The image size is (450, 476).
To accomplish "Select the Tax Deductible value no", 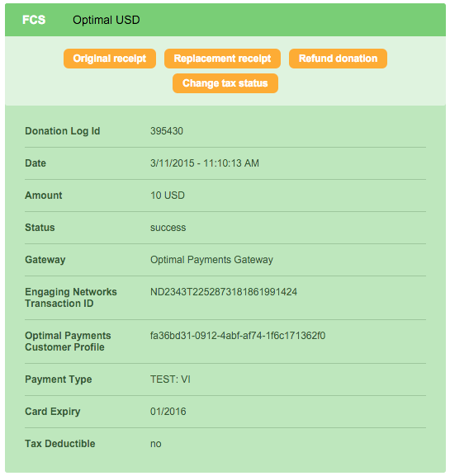I will tap(155, 444).
